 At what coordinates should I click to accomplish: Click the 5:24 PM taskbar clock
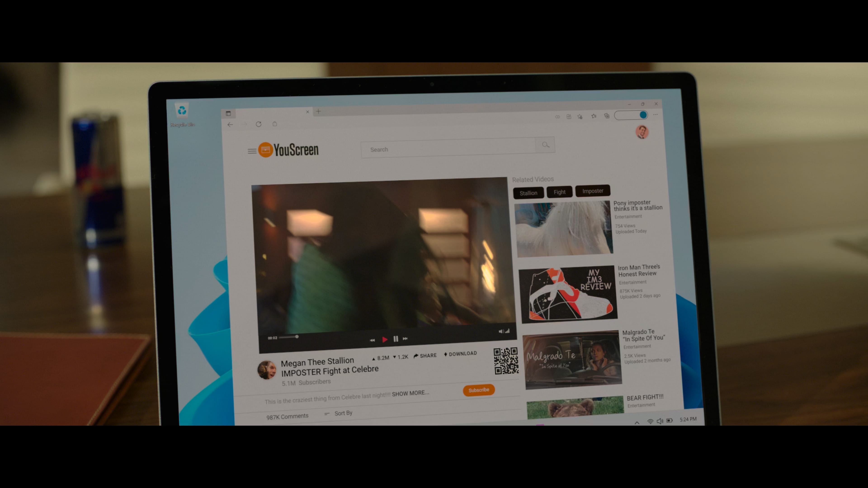pos(688,419)
